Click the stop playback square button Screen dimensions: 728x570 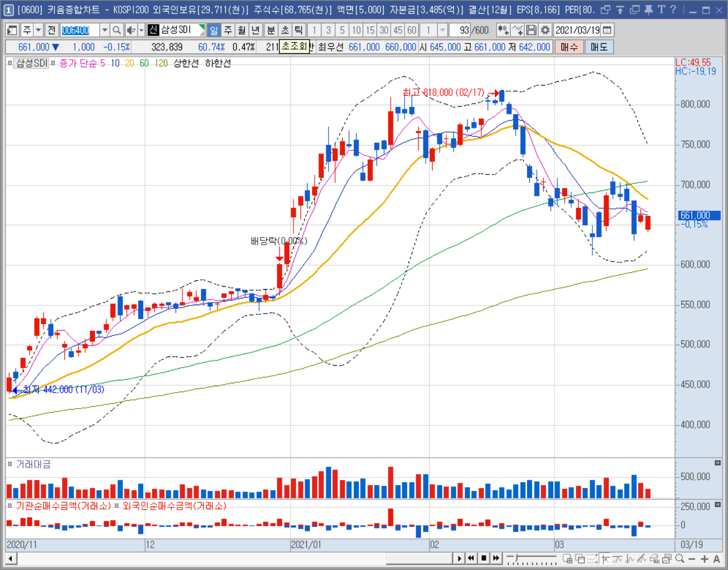484,558
